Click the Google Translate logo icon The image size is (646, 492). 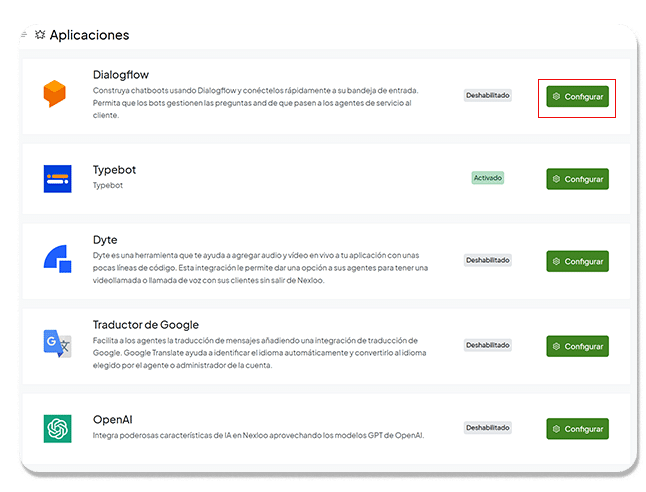point(58,344)
